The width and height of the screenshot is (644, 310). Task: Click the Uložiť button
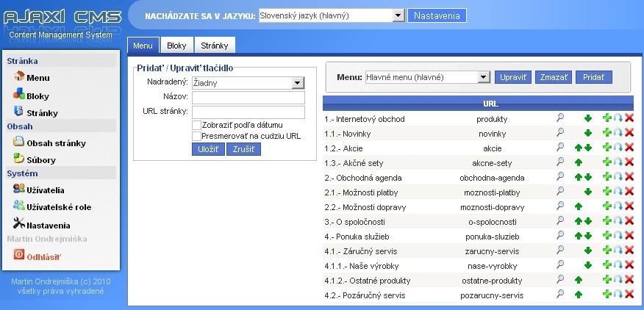tap(208, 149)
